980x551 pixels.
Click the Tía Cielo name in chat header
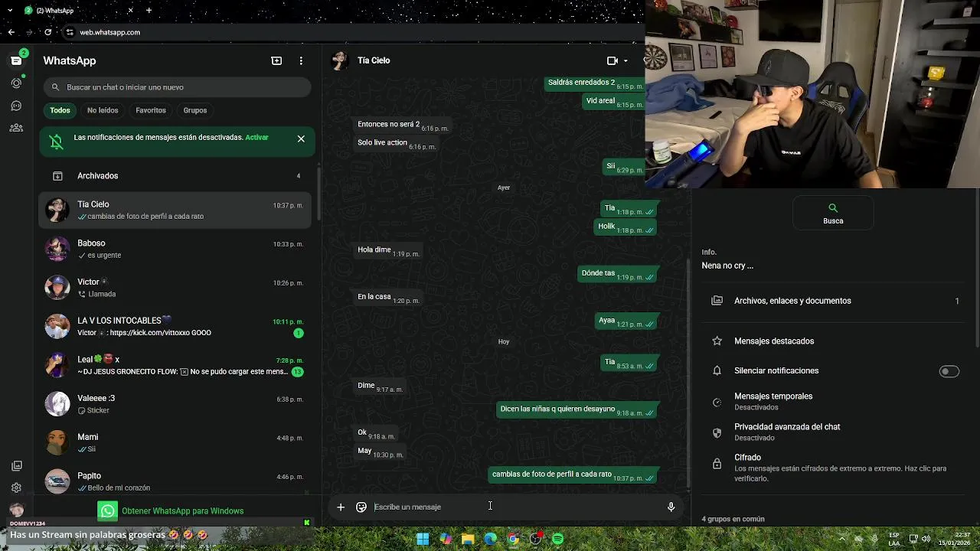pyautogui.click(x=374, y=60)
